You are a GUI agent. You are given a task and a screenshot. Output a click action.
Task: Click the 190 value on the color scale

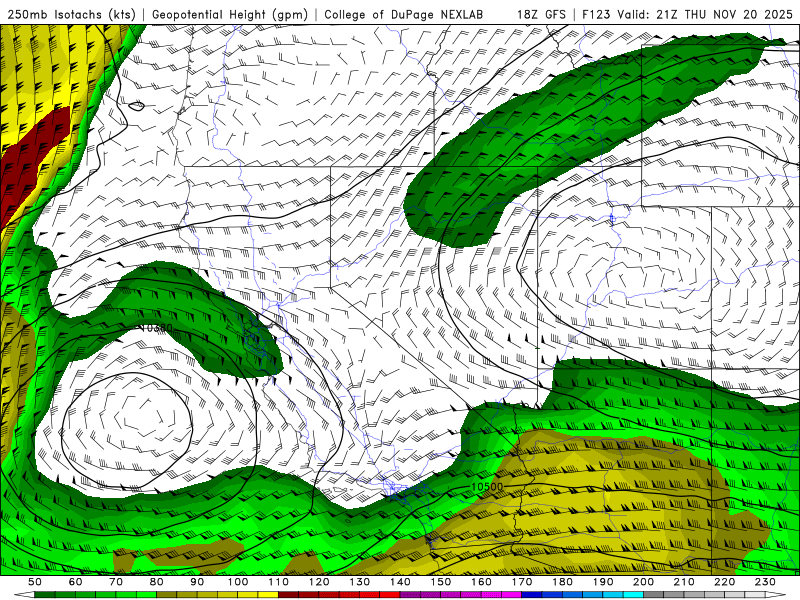pyautogui.click(x=603, y=582)
